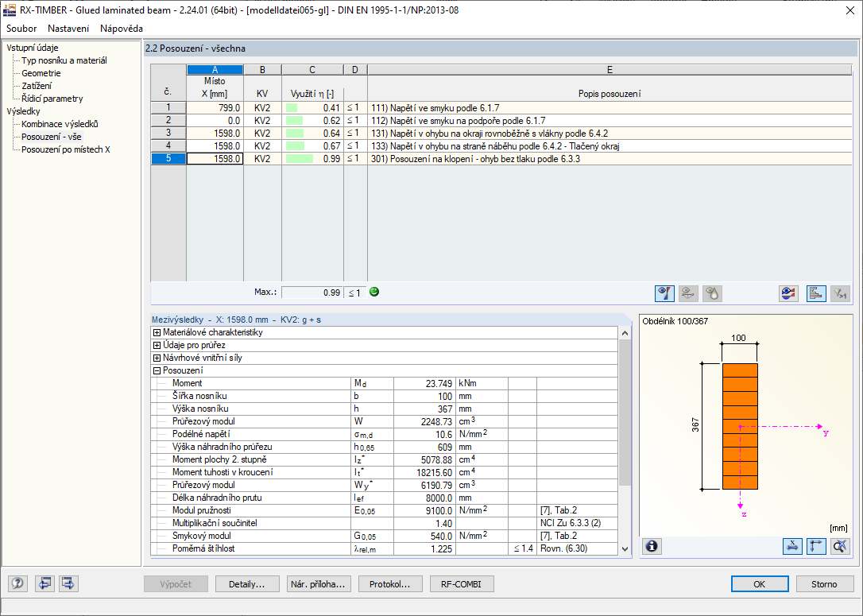
Task: Click the Storno button
Action: 824,584
